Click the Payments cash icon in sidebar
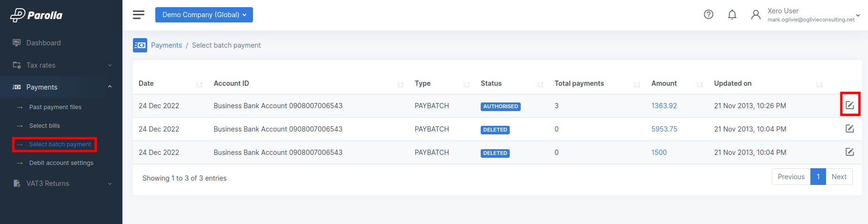 pos(17,87)
